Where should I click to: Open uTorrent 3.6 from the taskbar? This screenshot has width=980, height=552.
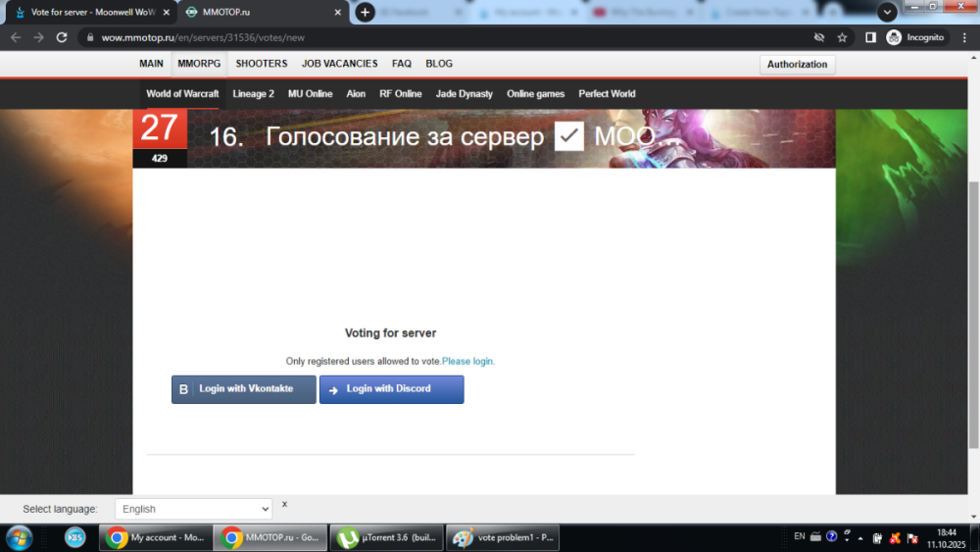[x=385, y=537]
